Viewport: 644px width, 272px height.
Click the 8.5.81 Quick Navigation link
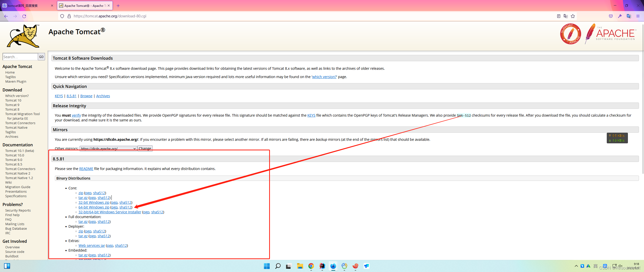click(71, 96)
